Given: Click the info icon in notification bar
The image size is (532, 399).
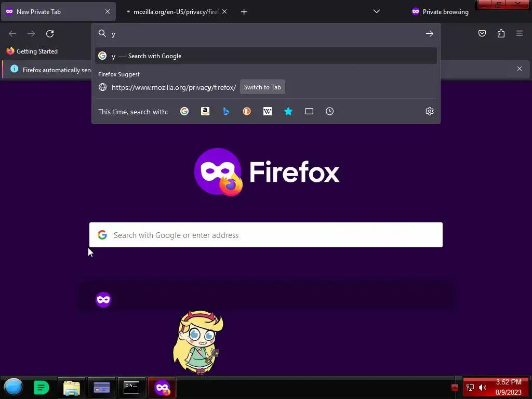Looking at the screenshot, I should [x=14, y=69].
